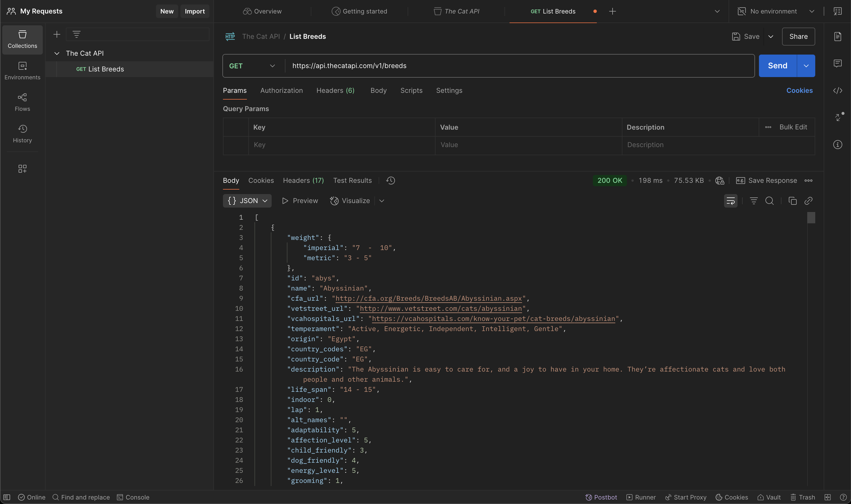Click the Send button

coord(777,66)
